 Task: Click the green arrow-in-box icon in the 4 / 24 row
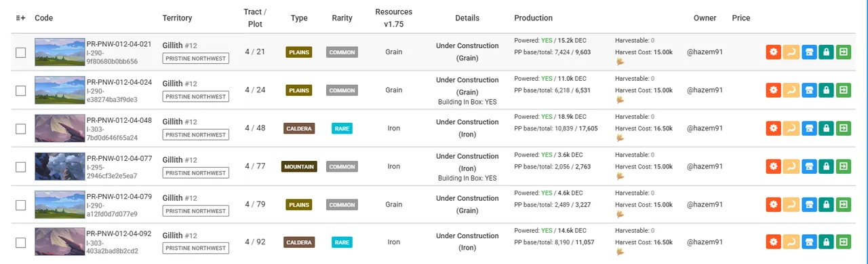tap(844, 90)
